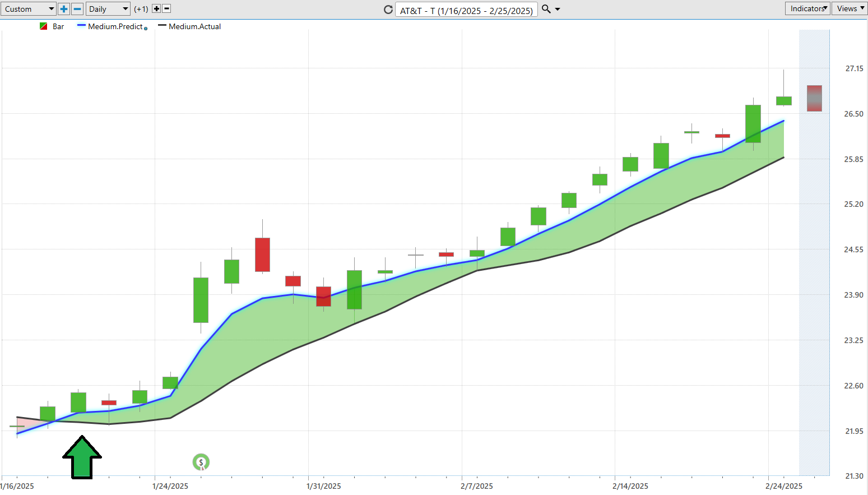This screenshot has width=868, height=495.
Task: Open the Indicators menu
Action: coord(807,8)
